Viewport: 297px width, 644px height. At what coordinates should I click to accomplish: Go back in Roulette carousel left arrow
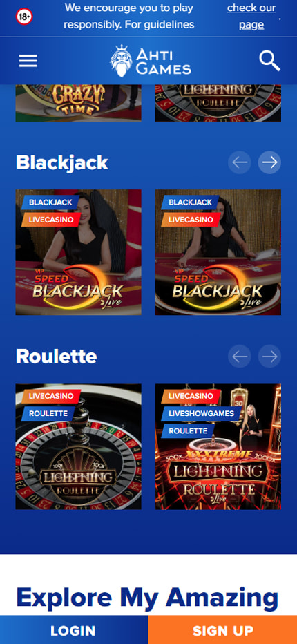point(240,356)
